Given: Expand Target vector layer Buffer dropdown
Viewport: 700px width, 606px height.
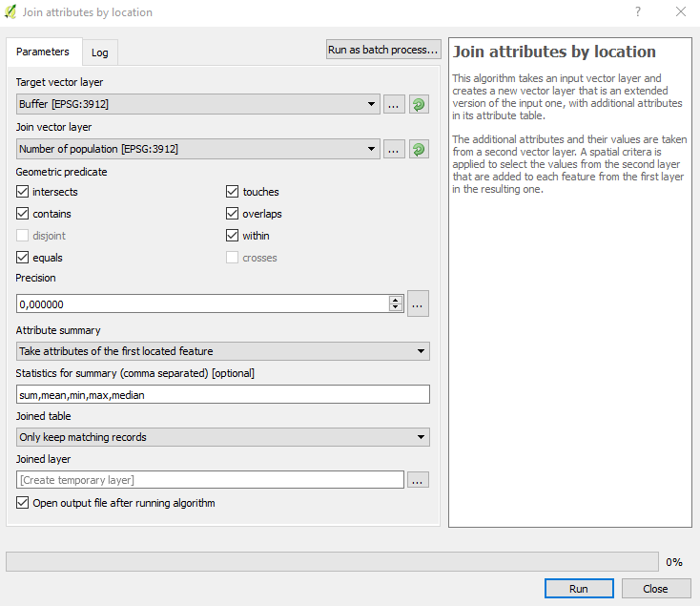Looking at the screenshot, I should pyautogui.click(x=198, y=105).
